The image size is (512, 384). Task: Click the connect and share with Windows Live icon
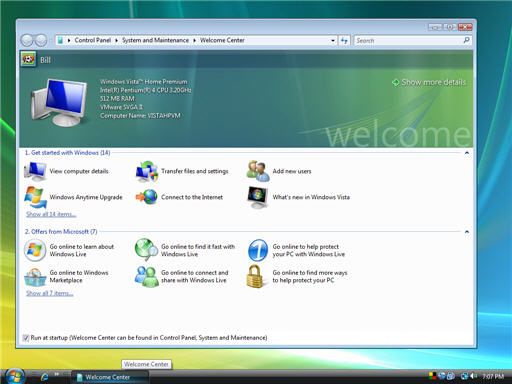click(146, 276)
